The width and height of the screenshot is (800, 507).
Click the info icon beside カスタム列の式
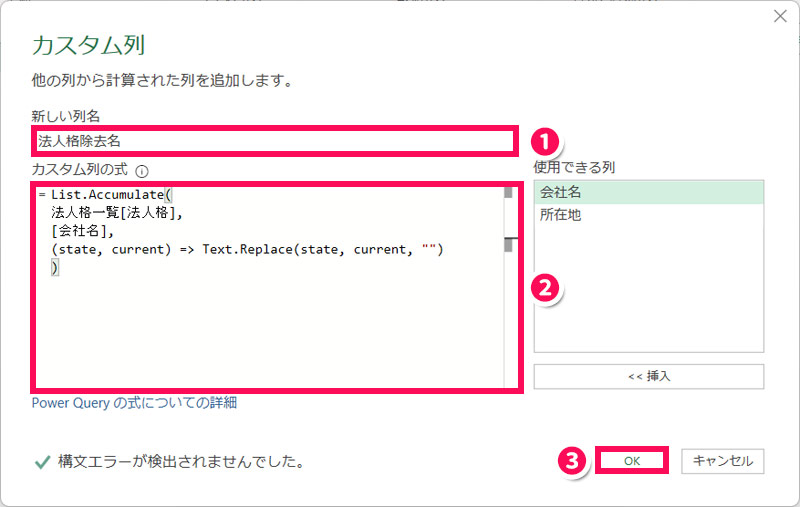(142, 171)
